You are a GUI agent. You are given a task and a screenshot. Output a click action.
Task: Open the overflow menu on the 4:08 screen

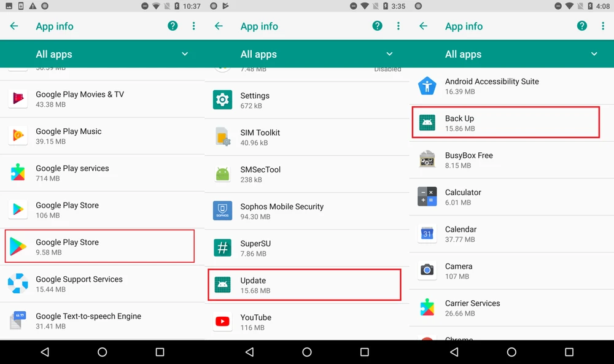[x=602, y=26]
